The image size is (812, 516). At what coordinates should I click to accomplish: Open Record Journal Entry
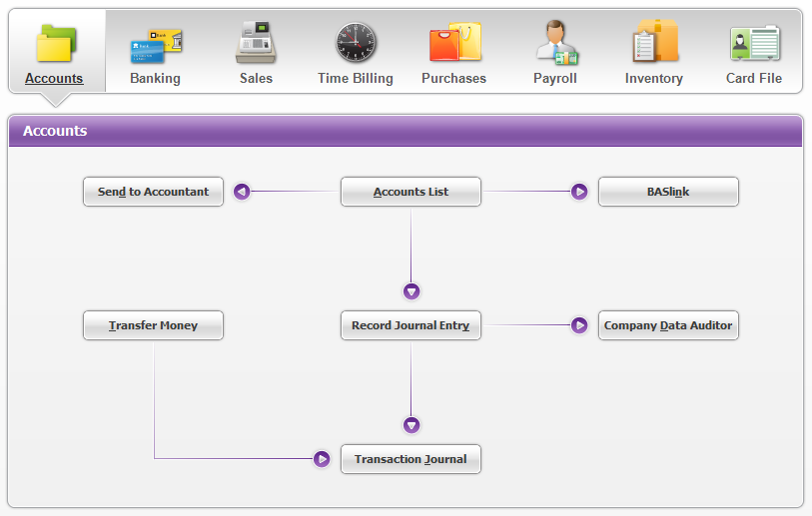(x=410, y=325)
